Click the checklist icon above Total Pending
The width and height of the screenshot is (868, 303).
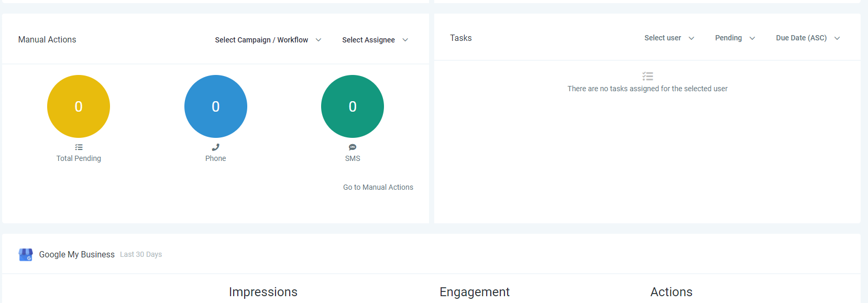[79, 147]
